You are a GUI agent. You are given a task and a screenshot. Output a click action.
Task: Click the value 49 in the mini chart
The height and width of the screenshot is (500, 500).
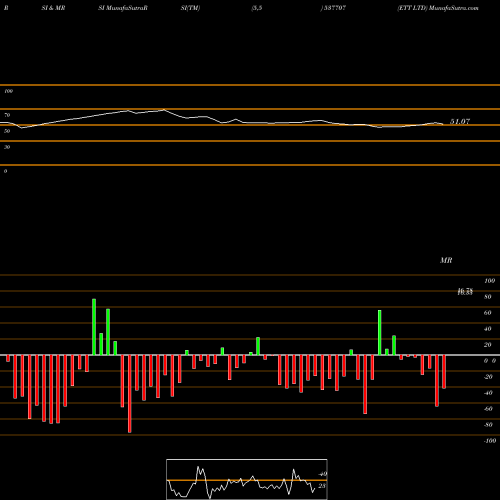[322, 474]
